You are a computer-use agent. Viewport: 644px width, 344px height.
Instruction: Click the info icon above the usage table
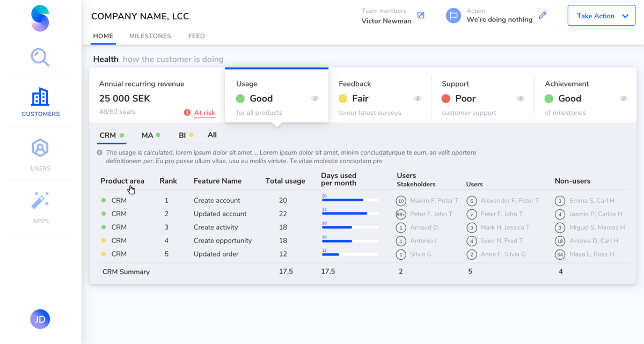tap(99, 152)
